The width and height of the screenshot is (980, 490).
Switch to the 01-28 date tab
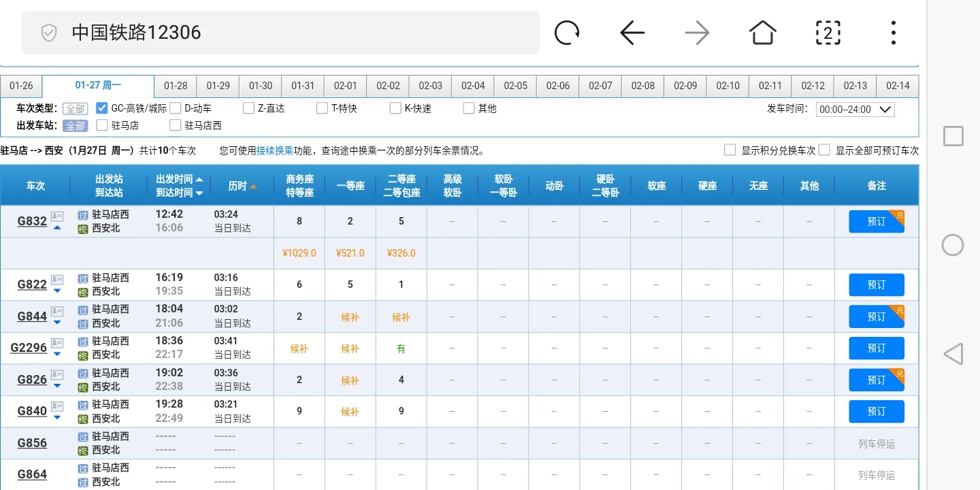tap(175, 85)
